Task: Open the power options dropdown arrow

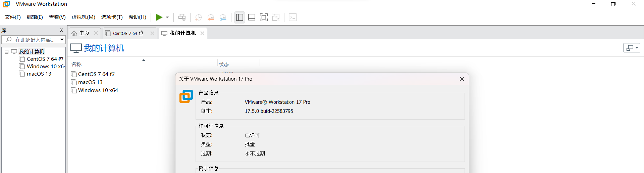Action: [x=167, y=17]
